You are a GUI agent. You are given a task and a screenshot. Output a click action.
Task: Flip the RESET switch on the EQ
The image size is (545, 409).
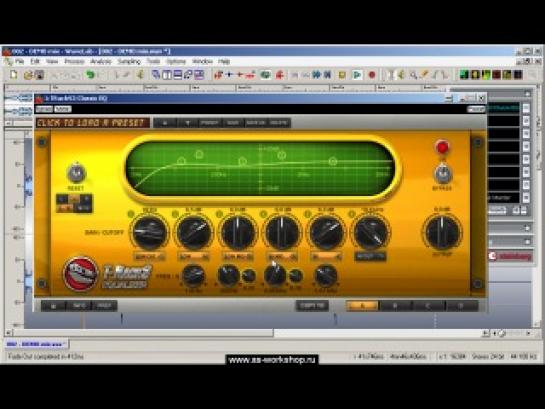click(x=76, y=172)
